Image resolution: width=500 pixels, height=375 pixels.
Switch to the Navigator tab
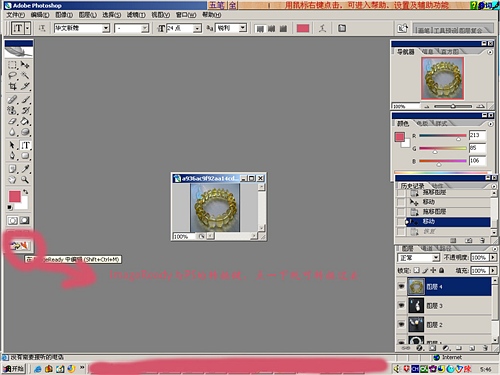405,52
